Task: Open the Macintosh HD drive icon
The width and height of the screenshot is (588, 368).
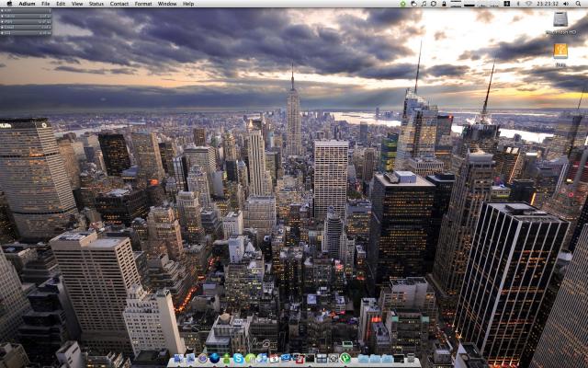Action: pos(560,19)
